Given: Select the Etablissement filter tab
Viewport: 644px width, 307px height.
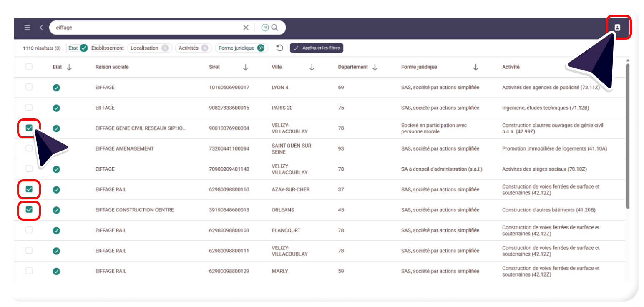Looking at the screenshot, I should click(x=108, y=48).
